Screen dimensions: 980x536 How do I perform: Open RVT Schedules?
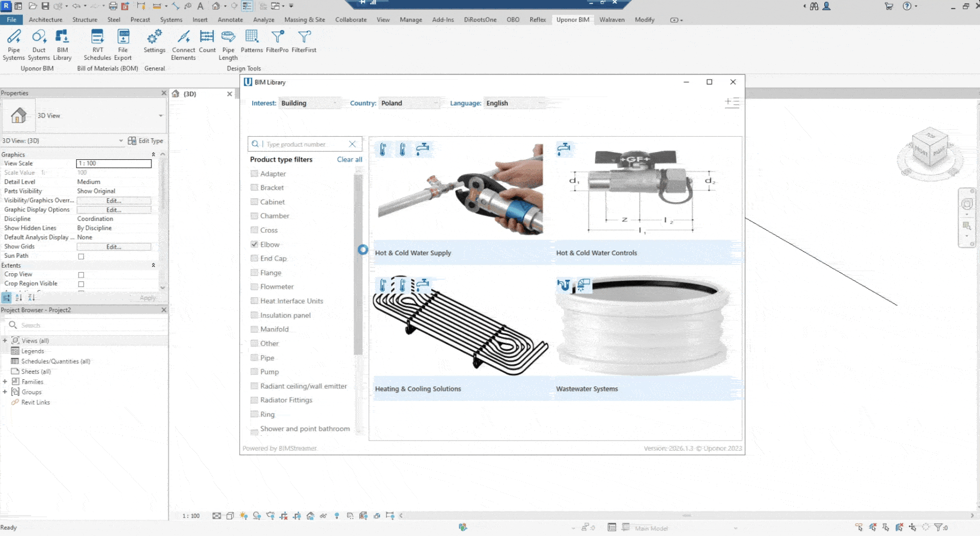click(97, 43)
